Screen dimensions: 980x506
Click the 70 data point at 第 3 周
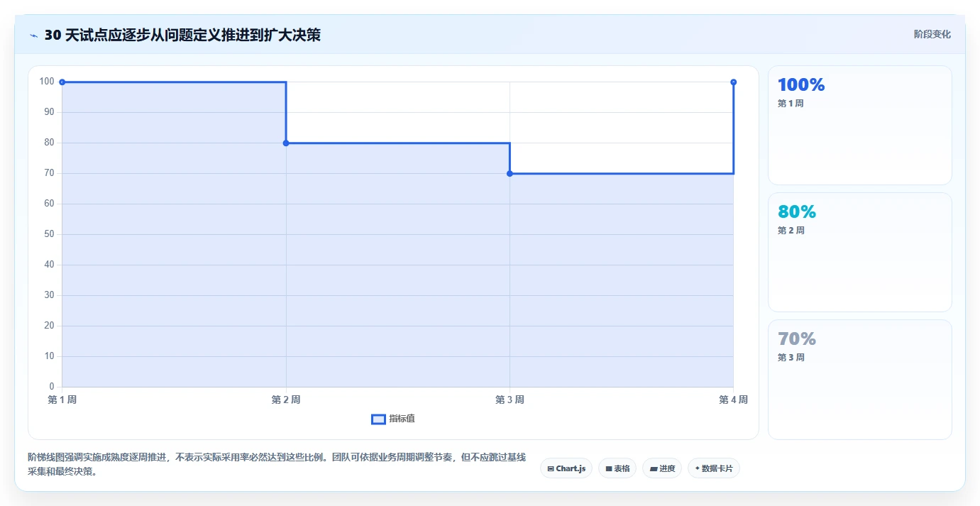(510, 174)
